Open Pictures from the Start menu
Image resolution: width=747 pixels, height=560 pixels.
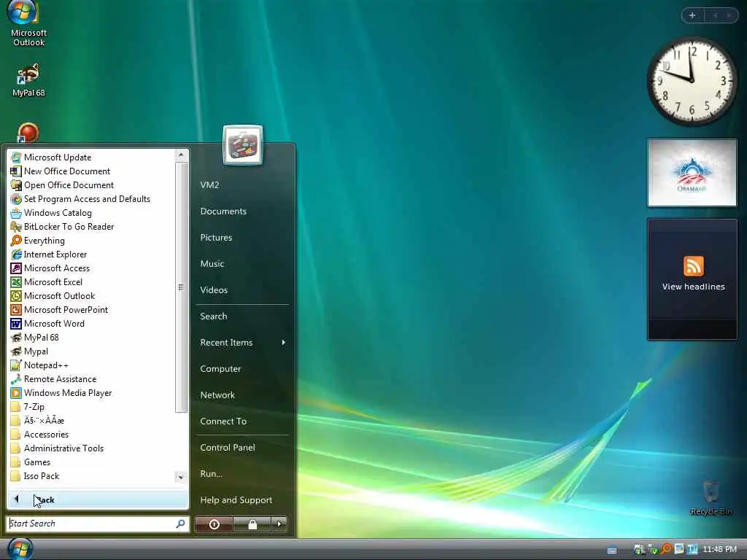[216, 237]
